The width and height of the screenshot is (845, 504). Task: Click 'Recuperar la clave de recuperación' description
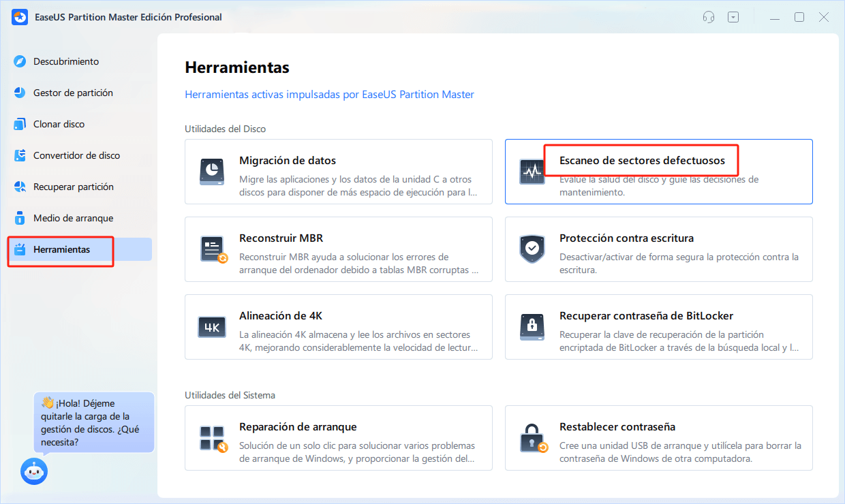679,341
